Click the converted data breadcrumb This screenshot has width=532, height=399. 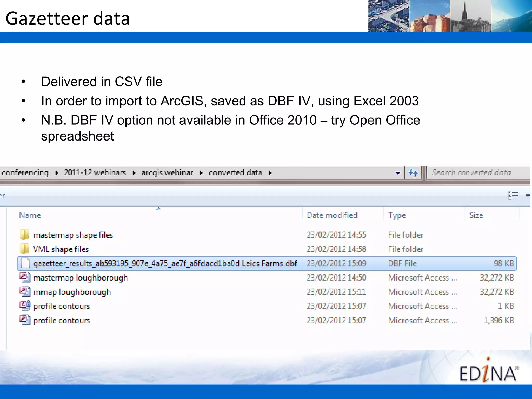pyautogui.click(x=235, y=173)
